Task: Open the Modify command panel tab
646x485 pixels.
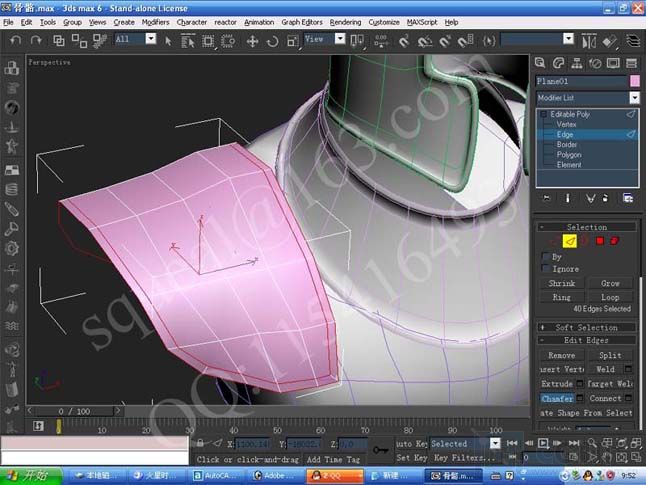Action: click(x=559, y=63)
